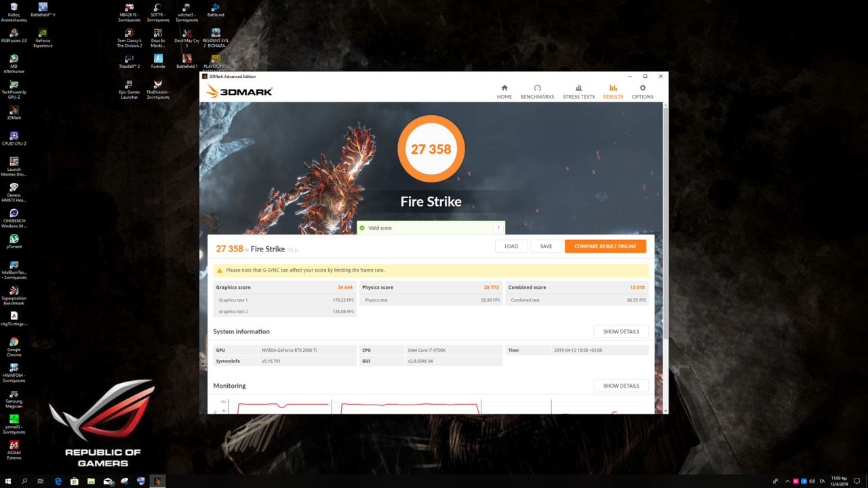Click the 3DMark logo in the header
Image resolution: width=868 pixels, height=488 pixels.
point(239,91)
